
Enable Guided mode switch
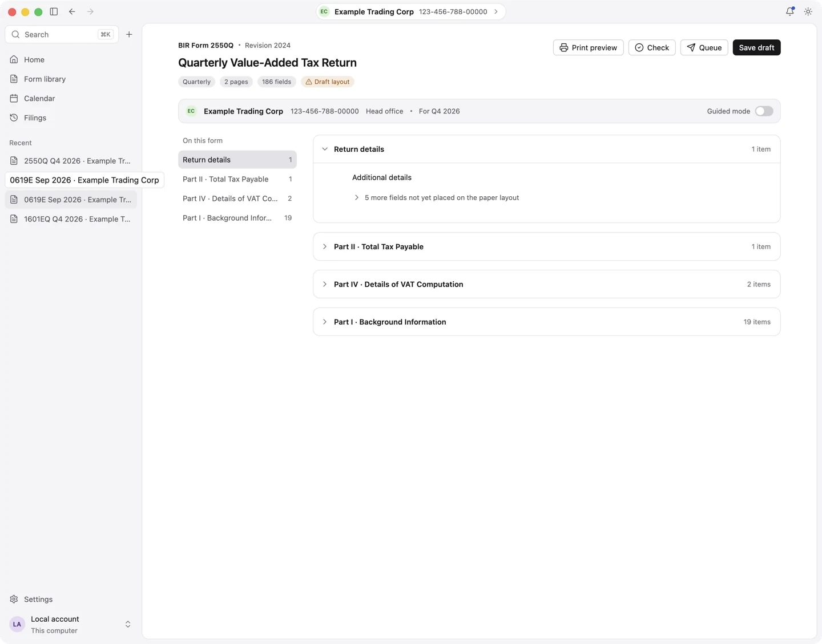pyautogui.click(x=764, y=111)
